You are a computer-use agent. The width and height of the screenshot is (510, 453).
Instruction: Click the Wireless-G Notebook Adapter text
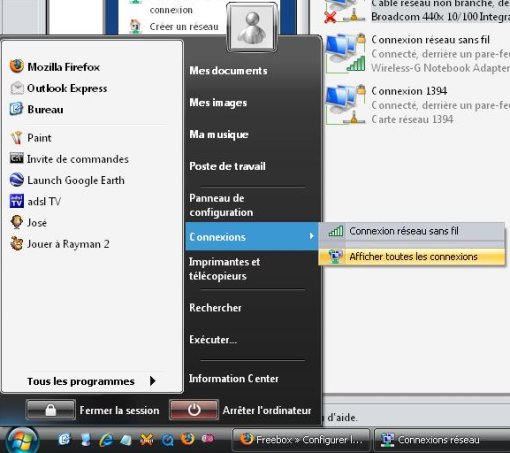[x=440, y=68]
